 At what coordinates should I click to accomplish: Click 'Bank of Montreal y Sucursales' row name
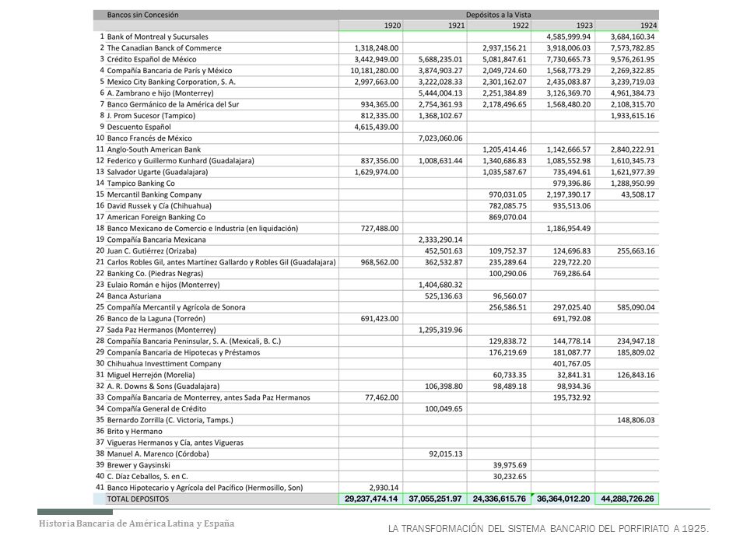(x=157, y=37)
